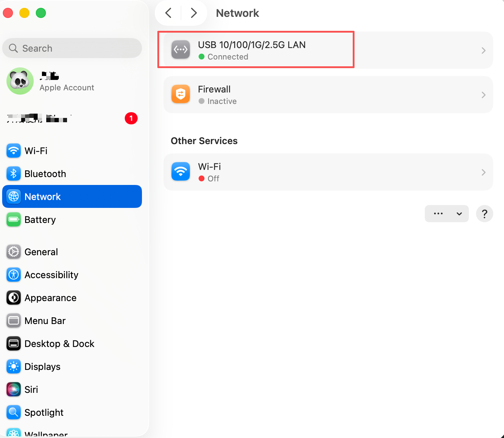
Task: Click the Accessibility sidebar icon
Action: click(x=14, y=275)
